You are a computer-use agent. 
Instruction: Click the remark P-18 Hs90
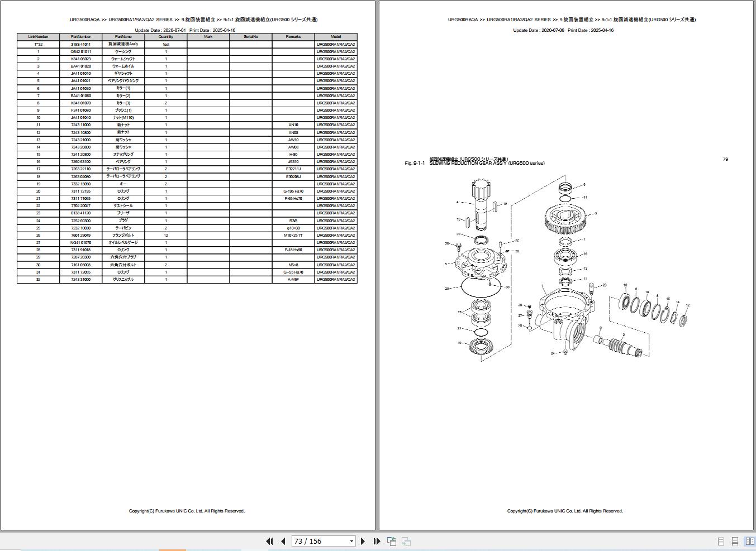pyautogui.click(x=293, y=250)
